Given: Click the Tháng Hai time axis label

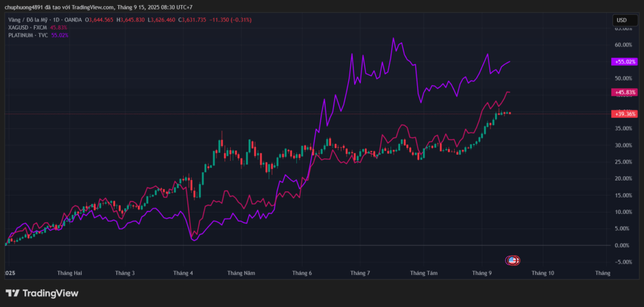Looking at the screenshot, I should coord(69,273).
